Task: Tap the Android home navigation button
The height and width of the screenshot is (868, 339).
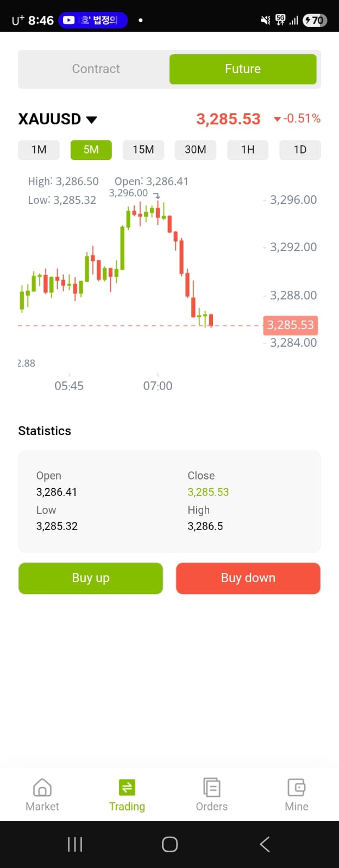Action: (169, 844)
